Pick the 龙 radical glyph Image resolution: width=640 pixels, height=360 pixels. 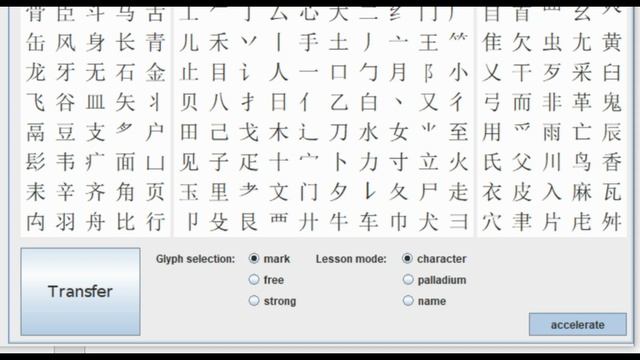[36, 72]
